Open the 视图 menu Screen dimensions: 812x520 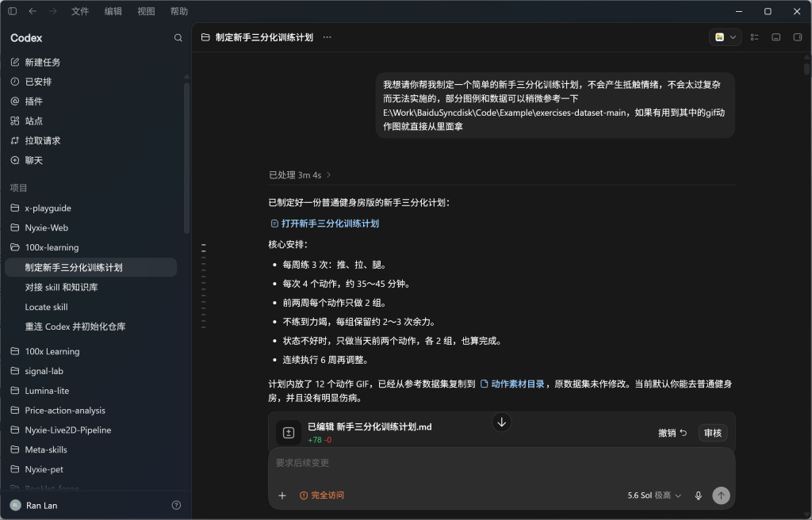(x=146, y=11)
